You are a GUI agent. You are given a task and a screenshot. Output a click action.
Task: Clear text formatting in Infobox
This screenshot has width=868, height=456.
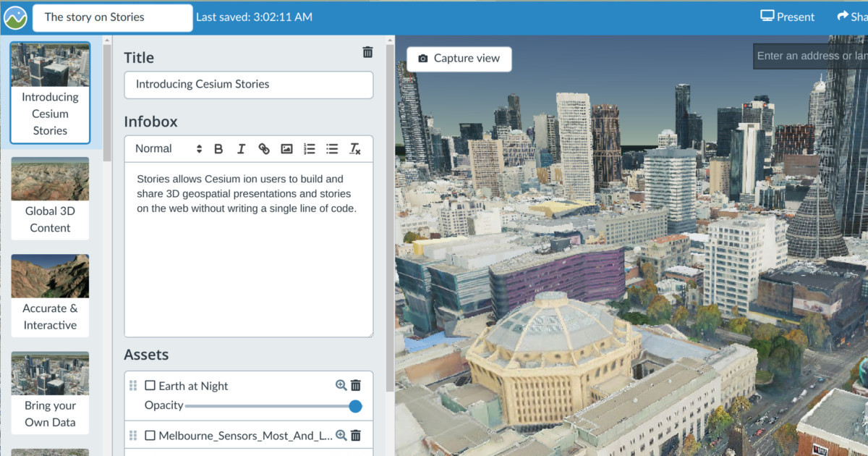[355, 149]
